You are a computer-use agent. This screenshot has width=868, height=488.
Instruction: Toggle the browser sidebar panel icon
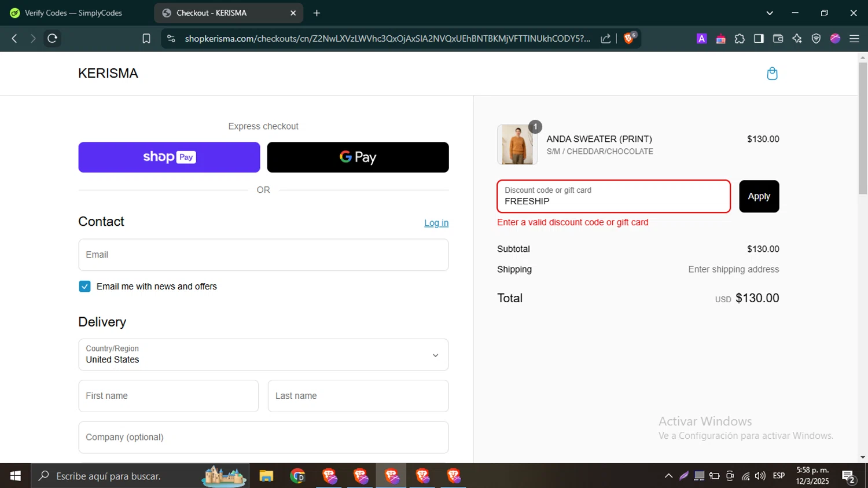pos(759,39)
